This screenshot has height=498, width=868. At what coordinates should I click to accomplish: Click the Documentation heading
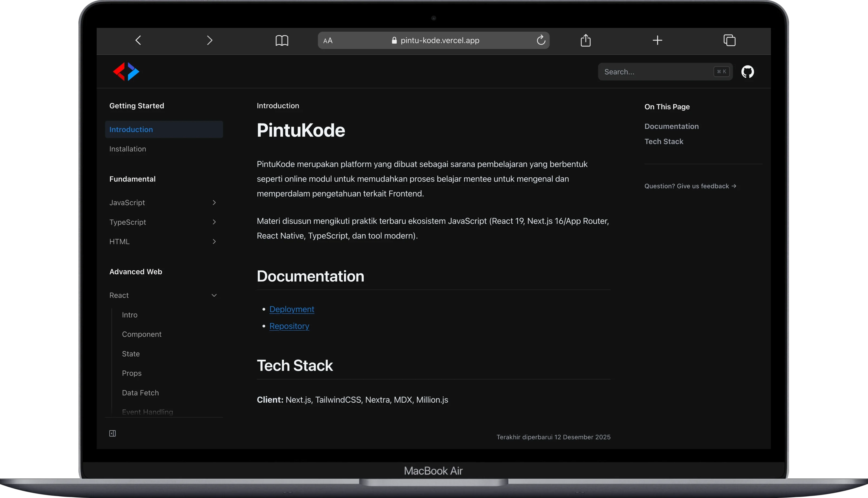coord(310,276)
